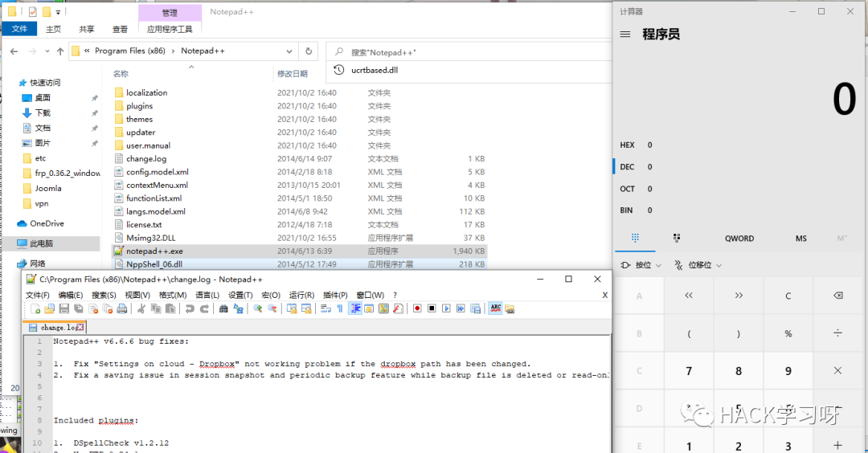Viewport: 868px width, 453px height.
Task: Toggle show all characters pilcrow icon
Action: pyautogui.click(x=340, y=308)
